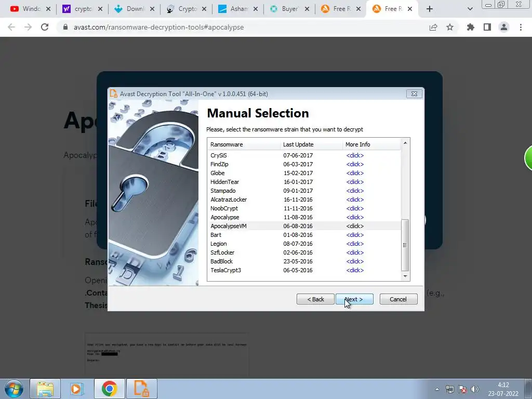
Task: Select Globe ransomware entry
Action: (x=304, y=173)
